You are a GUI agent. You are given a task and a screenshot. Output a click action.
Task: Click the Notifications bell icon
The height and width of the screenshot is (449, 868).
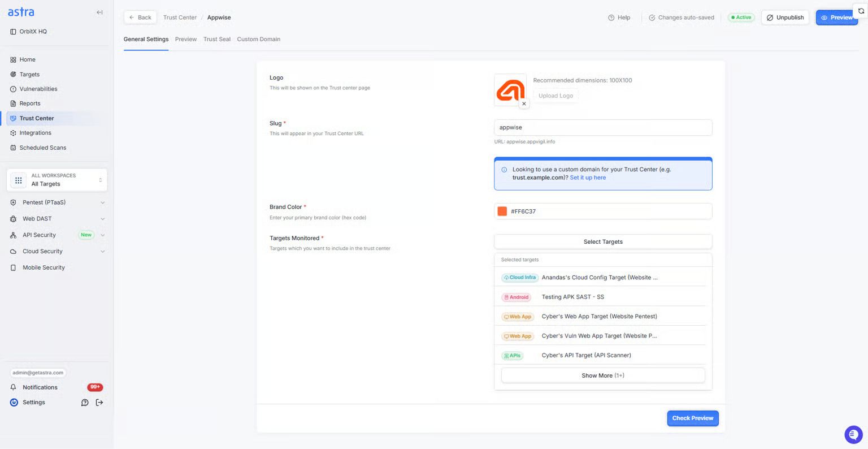14,387
